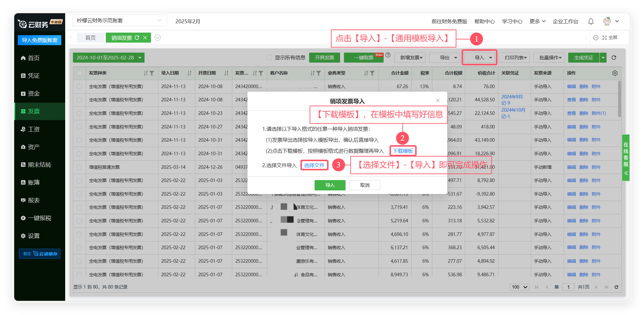This screenshot has width=644, height=315.
Task: Click the table column settings gear icon
Action: (x=615, y=73)
